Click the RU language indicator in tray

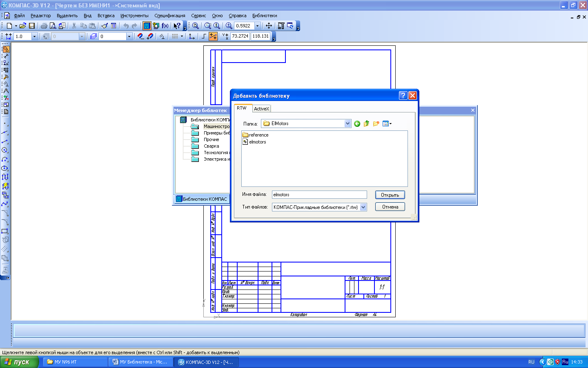pyautogui.click(x=531, y=362)
